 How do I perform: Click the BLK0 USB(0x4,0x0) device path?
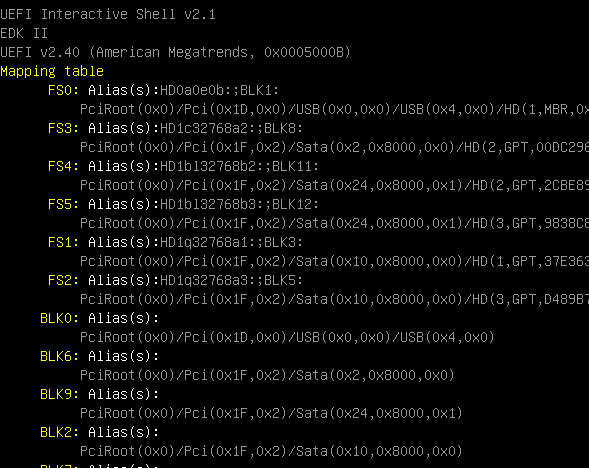point(287,338)
